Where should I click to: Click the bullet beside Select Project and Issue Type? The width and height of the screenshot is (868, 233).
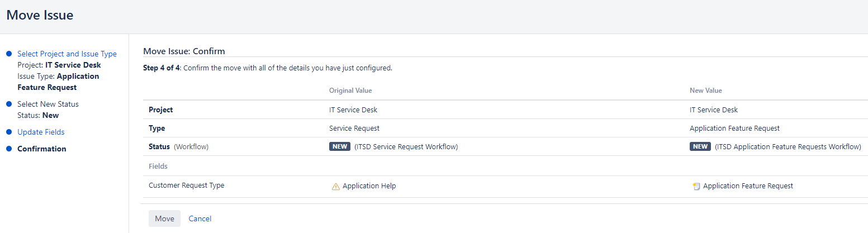point(8,54)
